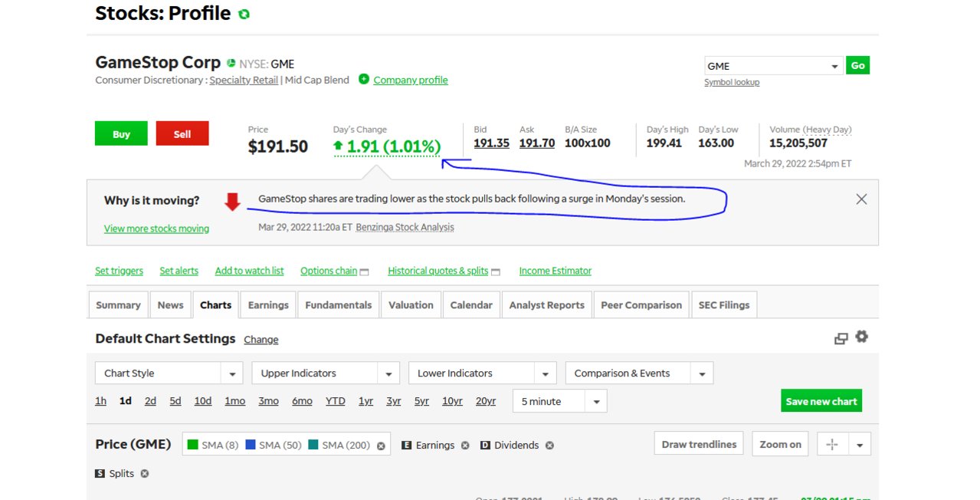Remove Dividends event from chart
This screenshot has height=500, width=980.
click(549, 446)
